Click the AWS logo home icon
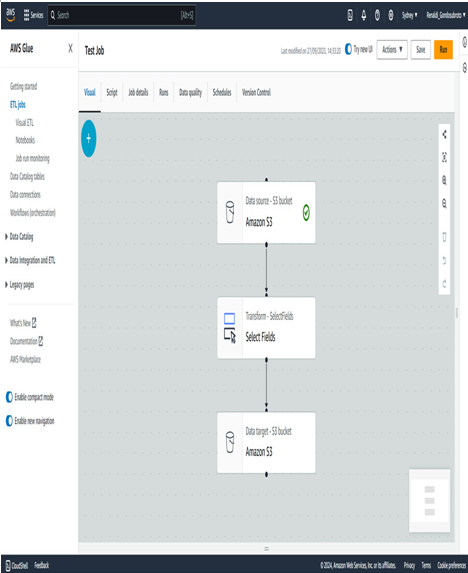Viewport: 468px width, 573px height. tap(11, 15)
